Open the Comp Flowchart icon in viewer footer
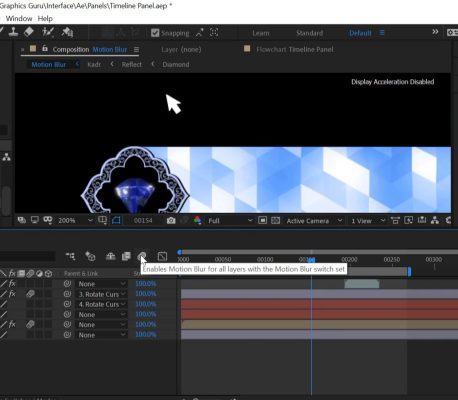 435,220
